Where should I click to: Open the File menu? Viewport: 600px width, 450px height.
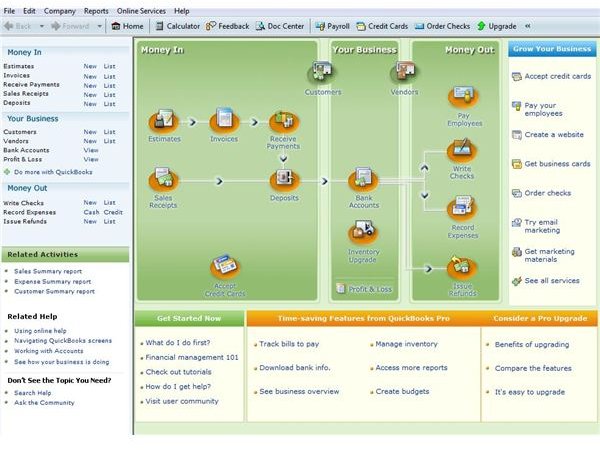pos(9,11)
